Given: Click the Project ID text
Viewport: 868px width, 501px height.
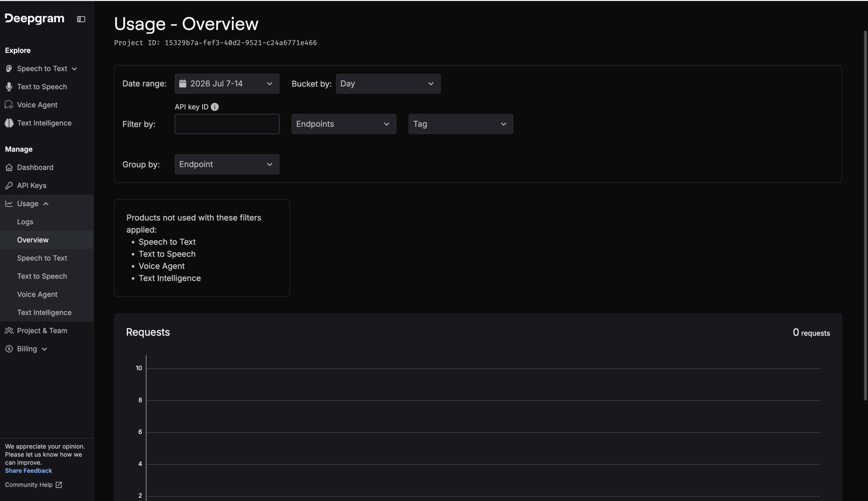Looking at the screenshot, I should (x=215, y=43).
